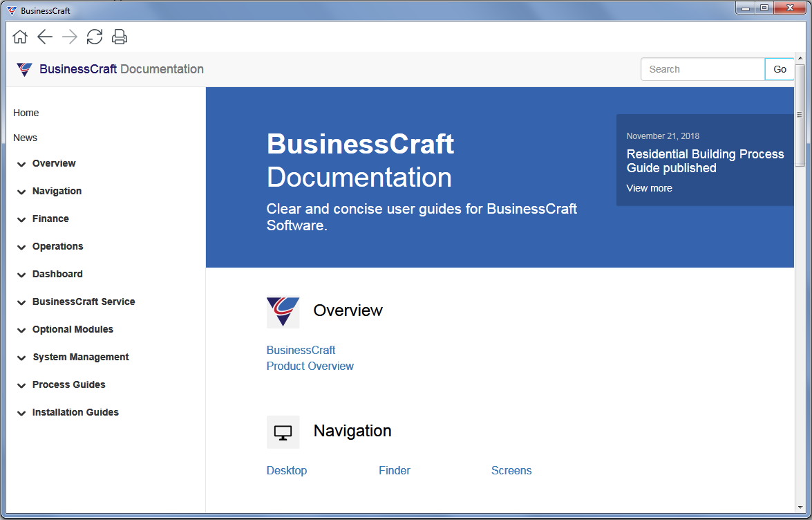The image size is (812, 520).
Task: Expand the Operations chevron in sidebar
Action: (x=21, y=247)
